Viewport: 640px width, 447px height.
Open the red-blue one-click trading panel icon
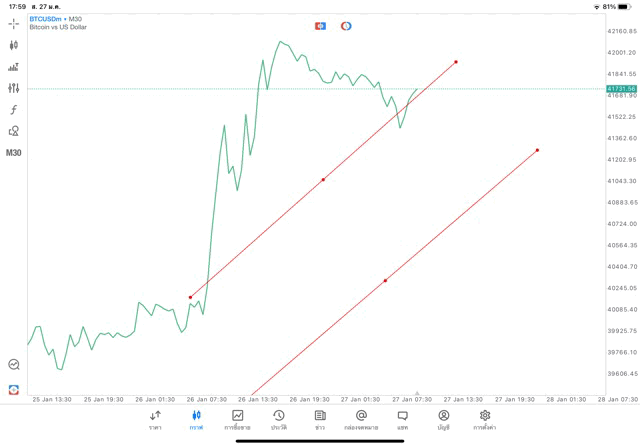point(320,26)
